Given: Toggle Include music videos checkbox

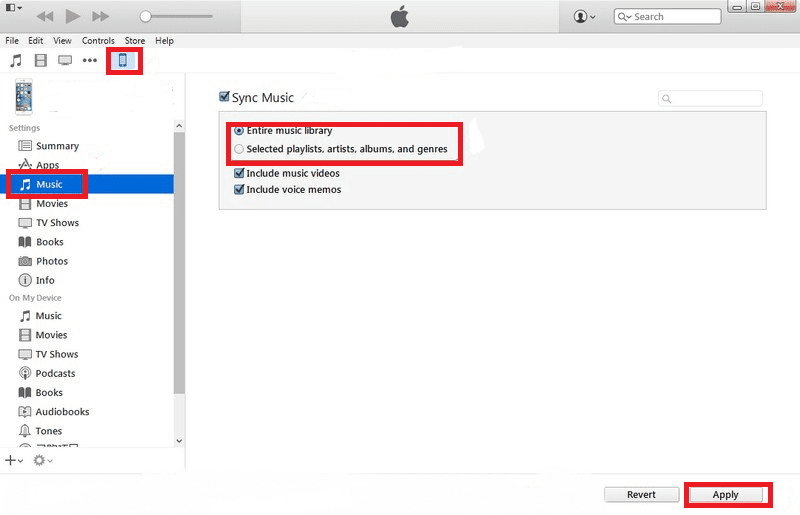Looking at the screenshot, I should click(x=239, y=173).
